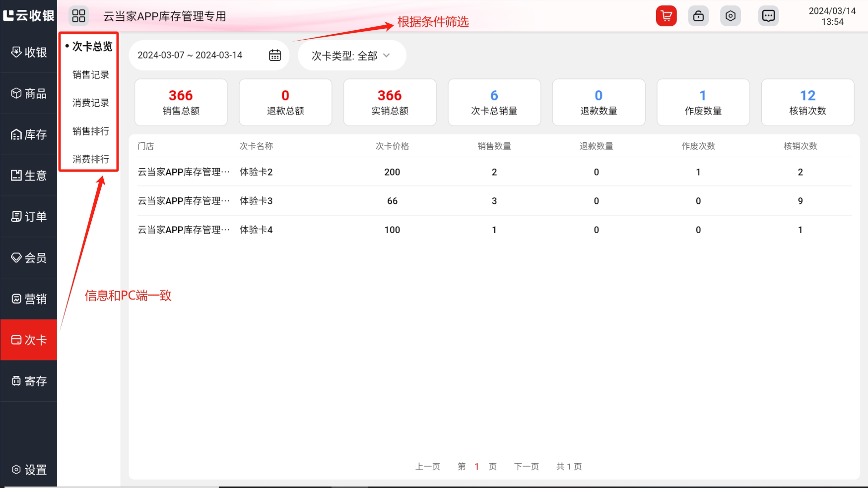
Task: Expand the 次卡类型 dropdown filter
Action: click(351, 56)
